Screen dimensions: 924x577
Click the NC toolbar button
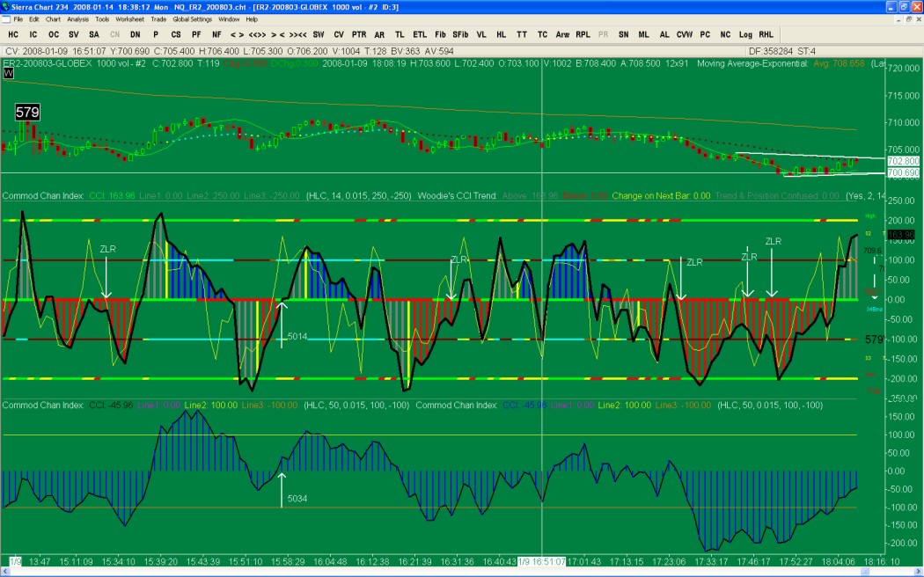pos(725,34)
